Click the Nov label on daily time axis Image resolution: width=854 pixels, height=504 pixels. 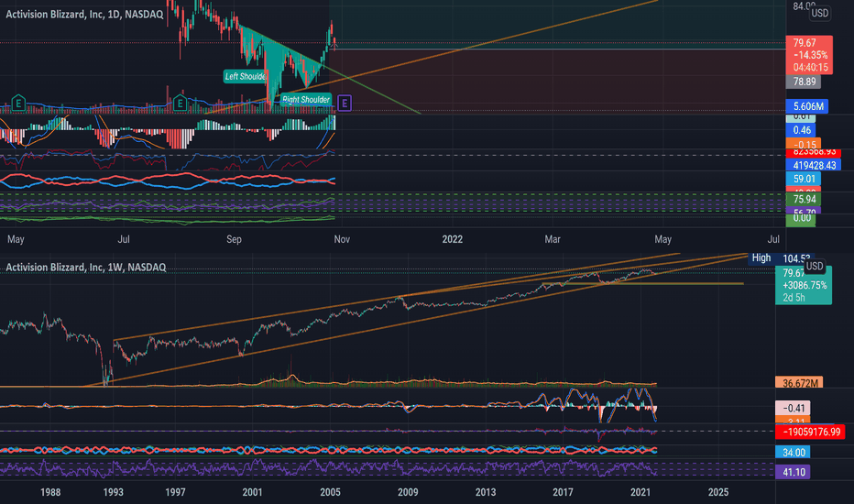click(342, 239)
